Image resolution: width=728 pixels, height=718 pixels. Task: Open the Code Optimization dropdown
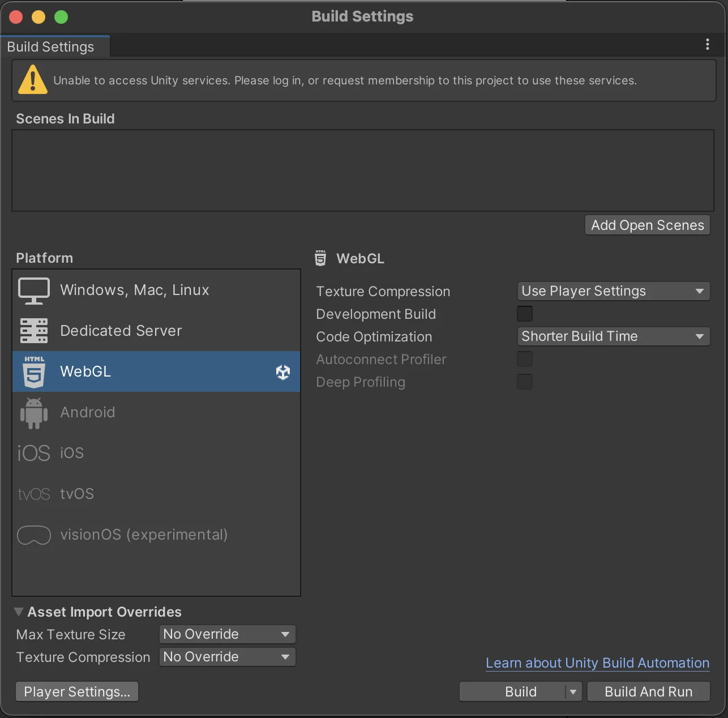tap(613, 336)
